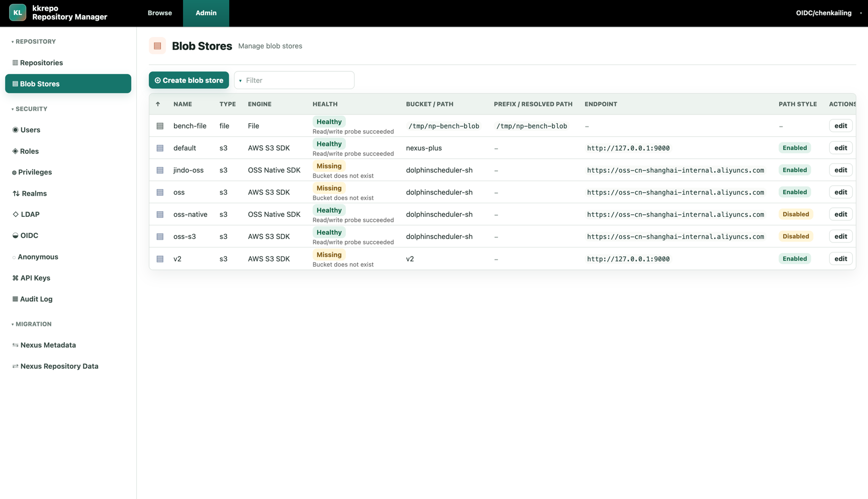Open Blob Stores in sidebar
The height and width of the screenshot is (499, 868).
coord(68,84)
